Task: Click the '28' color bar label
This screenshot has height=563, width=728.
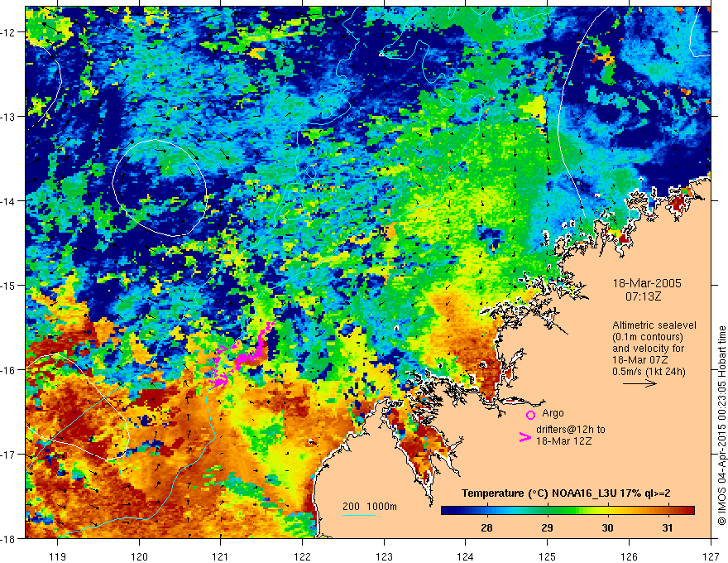Action: click(x=486, y=527)
